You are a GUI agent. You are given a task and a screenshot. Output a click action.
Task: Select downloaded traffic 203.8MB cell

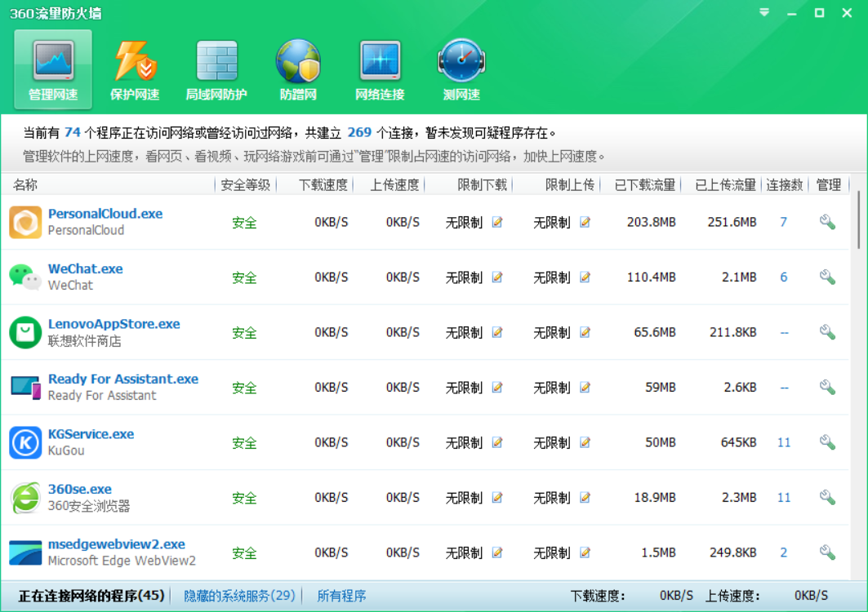651,222
